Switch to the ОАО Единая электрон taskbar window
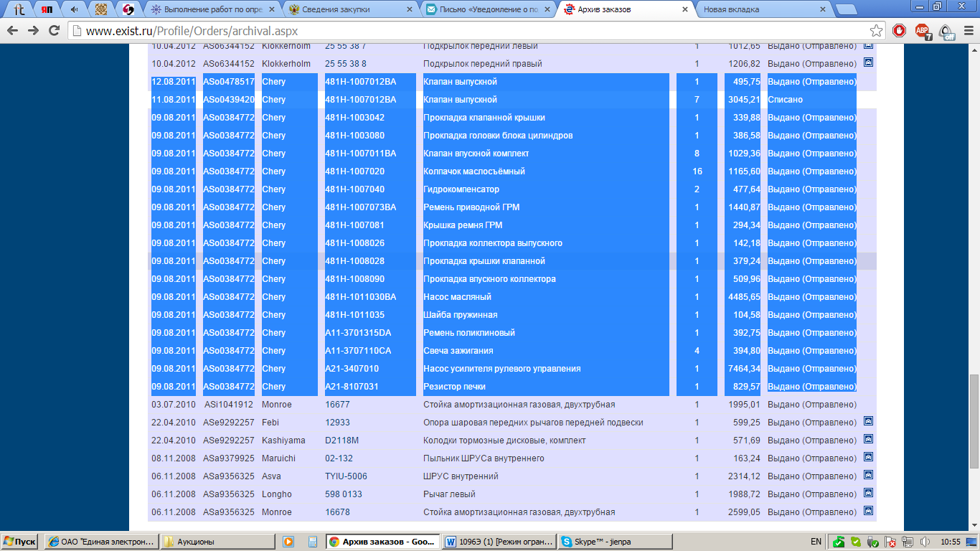 [101, 542]
